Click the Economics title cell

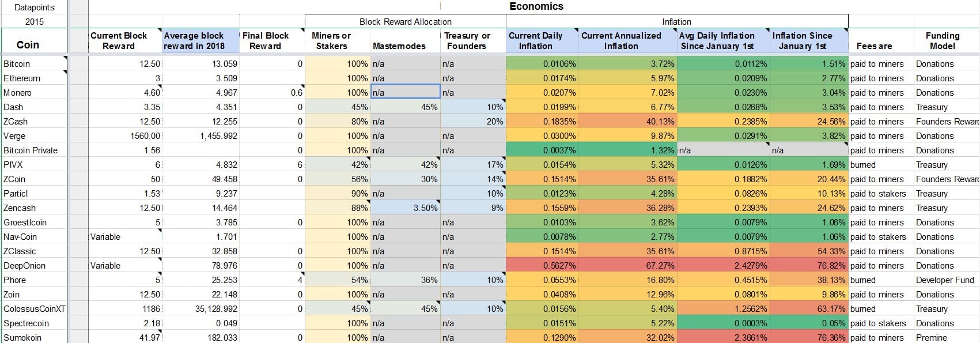tap(536, 6)
